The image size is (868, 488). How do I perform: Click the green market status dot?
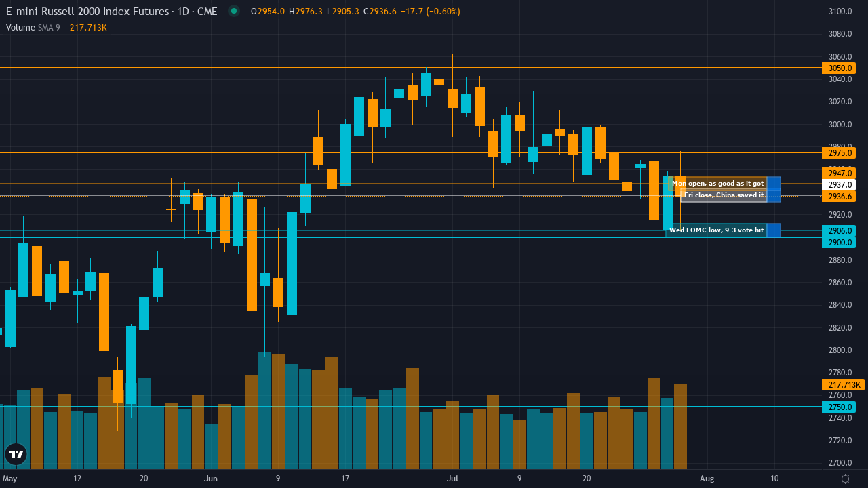click(234, 11)
